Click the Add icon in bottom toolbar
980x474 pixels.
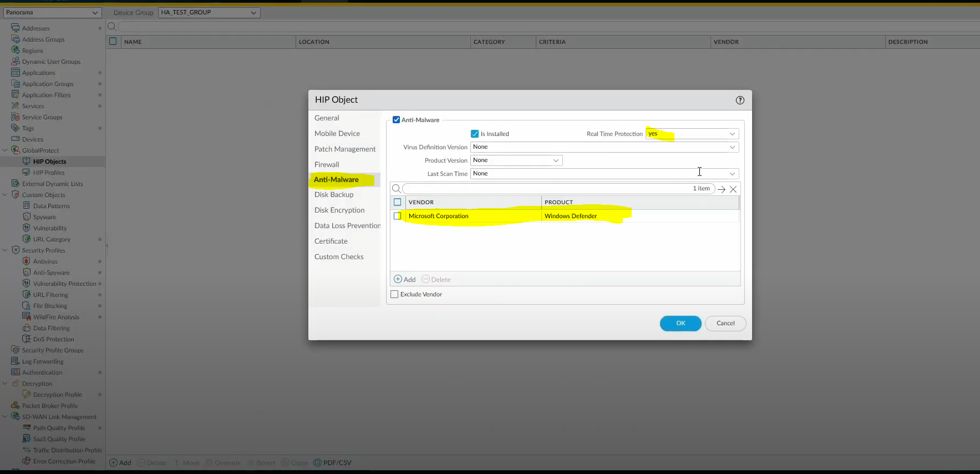[x=114, y=462]
